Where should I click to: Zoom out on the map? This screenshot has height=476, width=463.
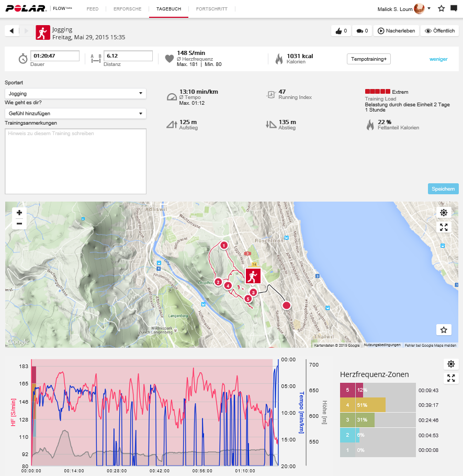tap(19, 224)
